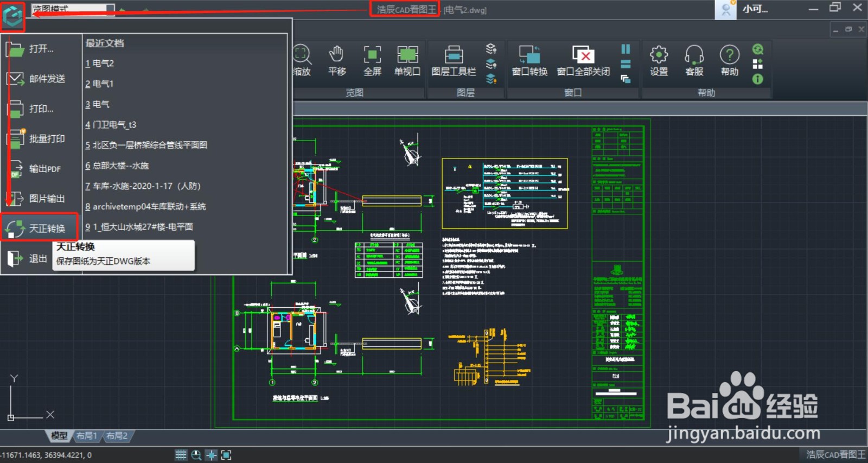This screenshot has height=463, width=868.
Task: Click the 全屏 fullscreen tool
Action: 372,61
